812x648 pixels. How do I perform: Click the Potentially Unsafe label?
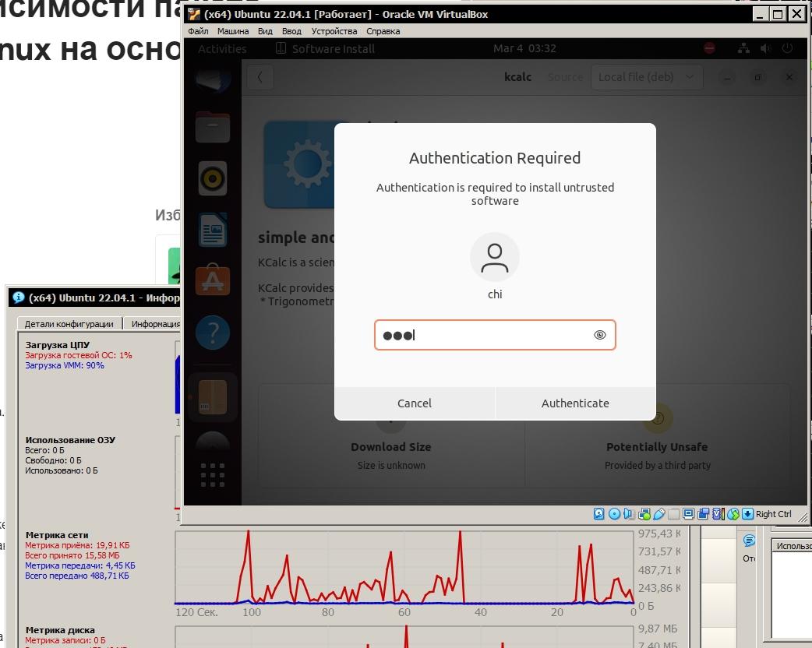click(x=657, y=446)
